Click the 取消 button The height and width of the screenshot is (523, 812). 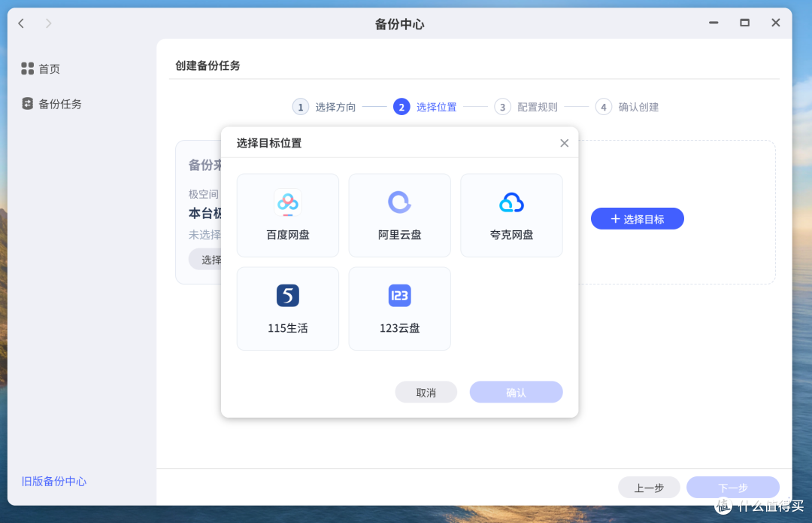426,392
